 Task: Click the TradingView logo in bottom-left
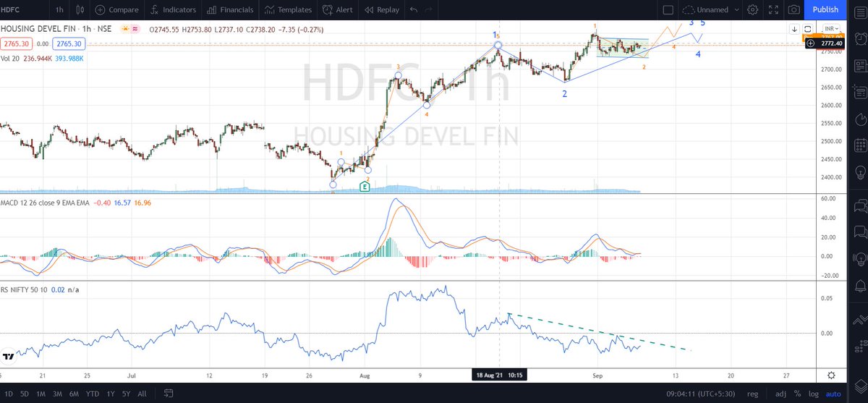[x=9, y=357]
